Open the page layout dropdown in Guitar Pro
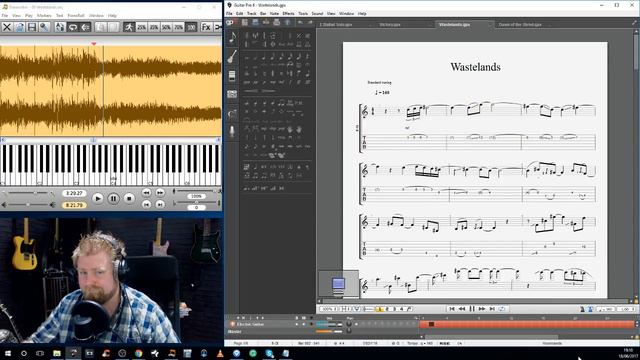The image size is (640, 360). pos(345,309)
